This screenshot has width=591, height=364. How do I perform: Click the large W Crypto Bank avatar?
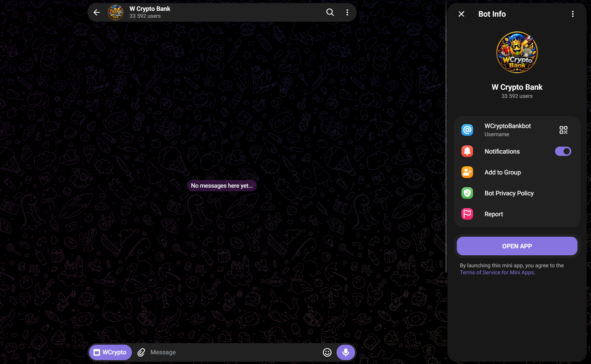pyautogui.click(x=517, y=52)
